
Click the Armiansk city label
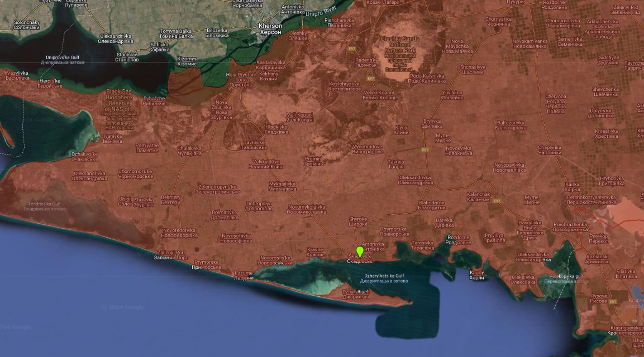tap(597, 259)
